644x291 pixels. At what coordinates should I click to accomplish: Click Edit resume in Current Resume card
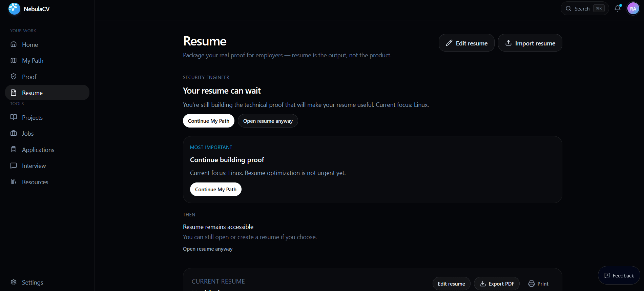451,284
